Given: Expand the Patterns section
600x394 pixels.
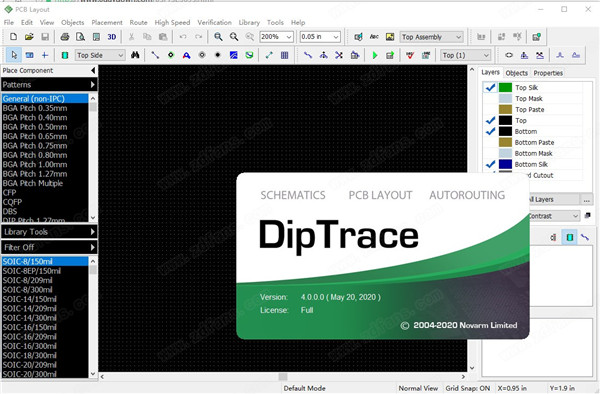Looking at the screenshot, I should click(x=49, y=85).
